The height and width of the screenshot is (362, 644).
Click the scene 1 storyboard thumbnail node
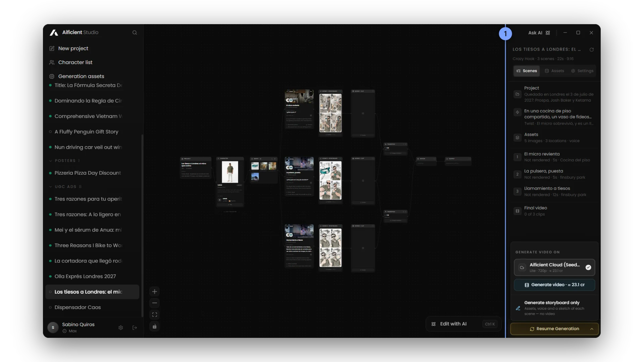(330, 113)
